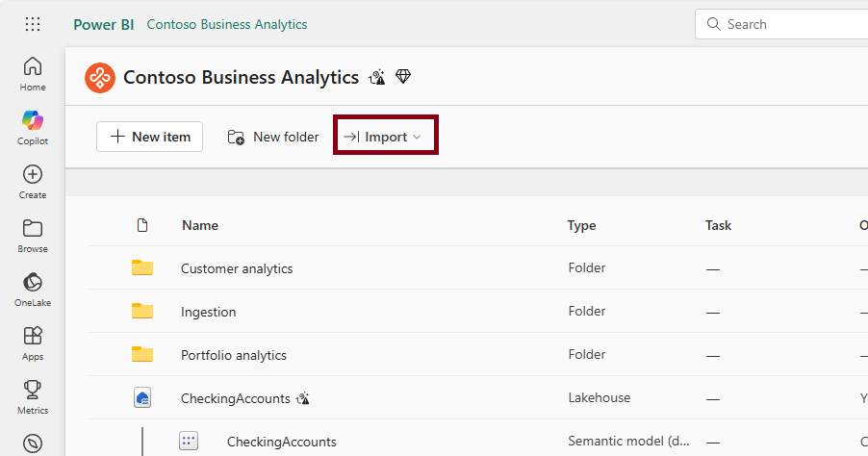
Task: Sort by the Name column header
Action: (200, 225)
